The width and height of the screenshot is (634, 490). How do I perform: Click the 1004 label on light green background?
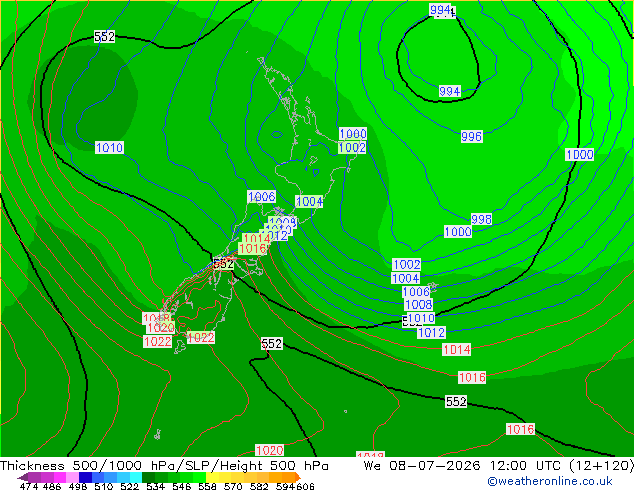click(x=309, y=201)
